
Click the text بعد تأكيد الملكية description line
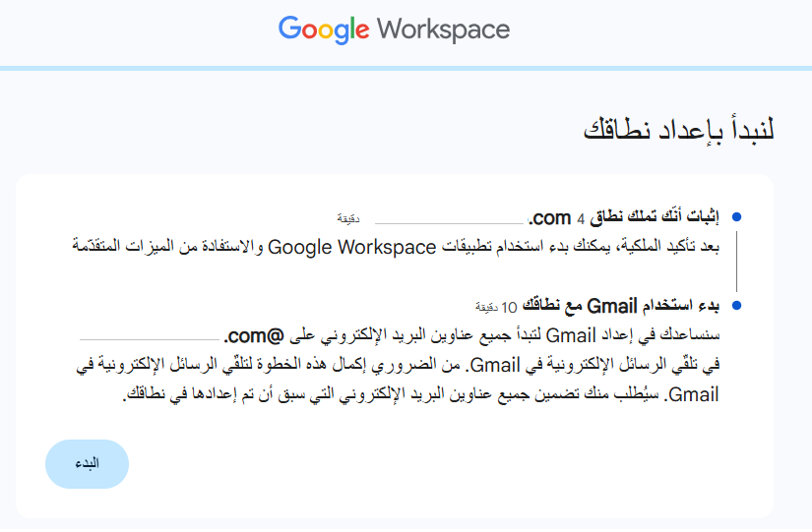(x=396, y=247)
